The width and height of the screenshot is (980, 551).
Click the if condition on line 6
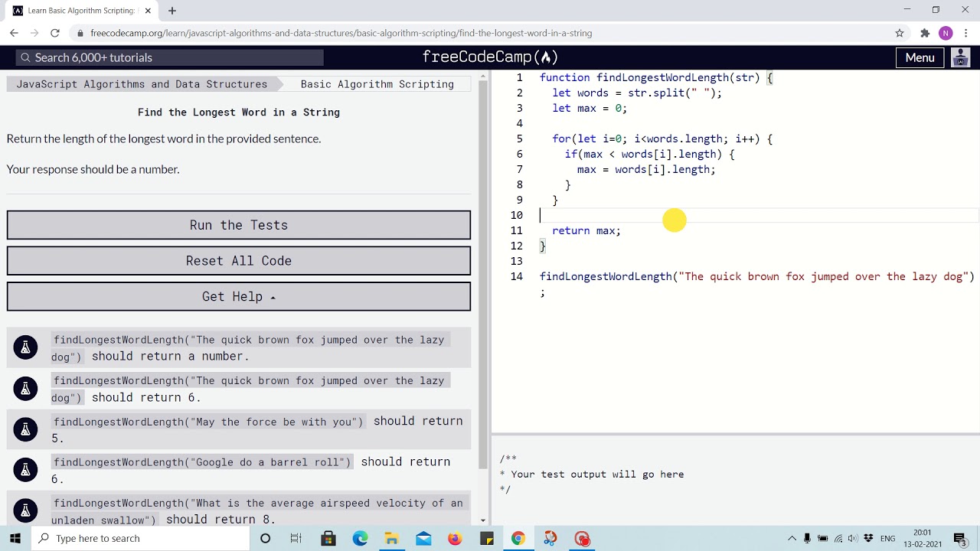pos(649,154)
